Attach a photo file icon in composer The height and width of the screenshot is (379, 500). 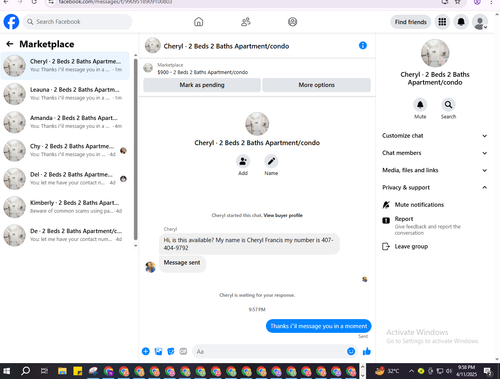pos(158,351)
